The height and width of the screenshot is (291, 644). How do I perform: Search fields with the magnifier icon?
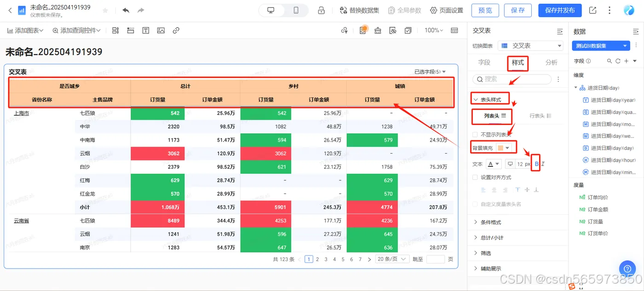tap(609, 61)
